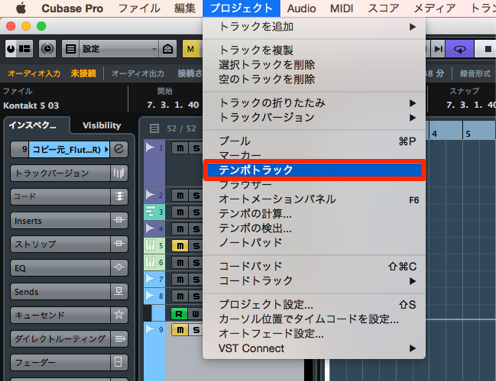
Task: Open the Cubase Pro application menu
Action: (x=72, y=8)
